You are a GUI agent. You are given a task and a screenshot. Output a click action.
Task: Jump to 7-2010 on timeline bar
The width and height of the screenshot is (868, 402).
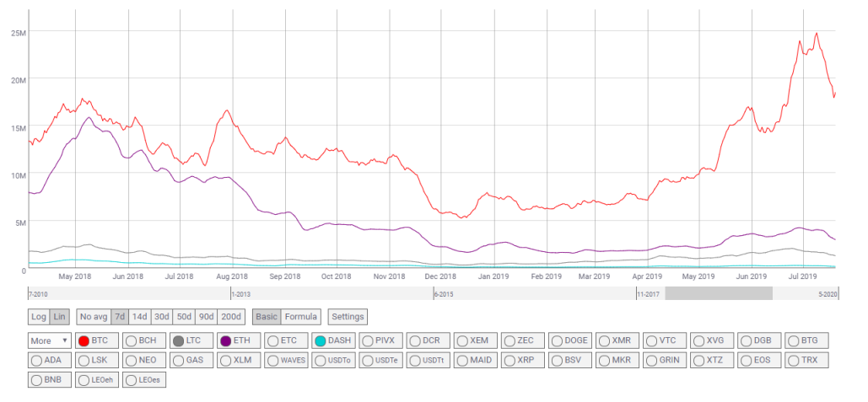coord(38,295)
